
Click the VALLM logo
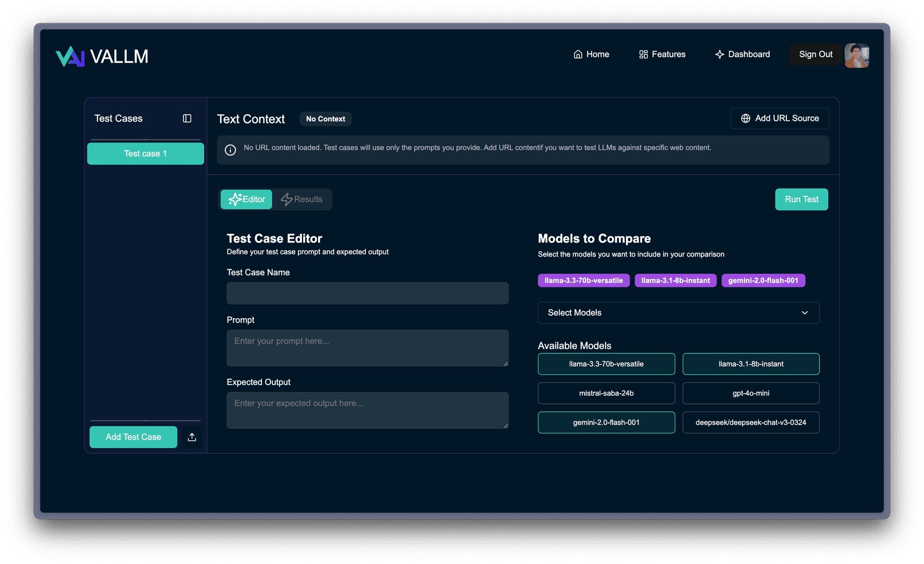coord(102,56)
